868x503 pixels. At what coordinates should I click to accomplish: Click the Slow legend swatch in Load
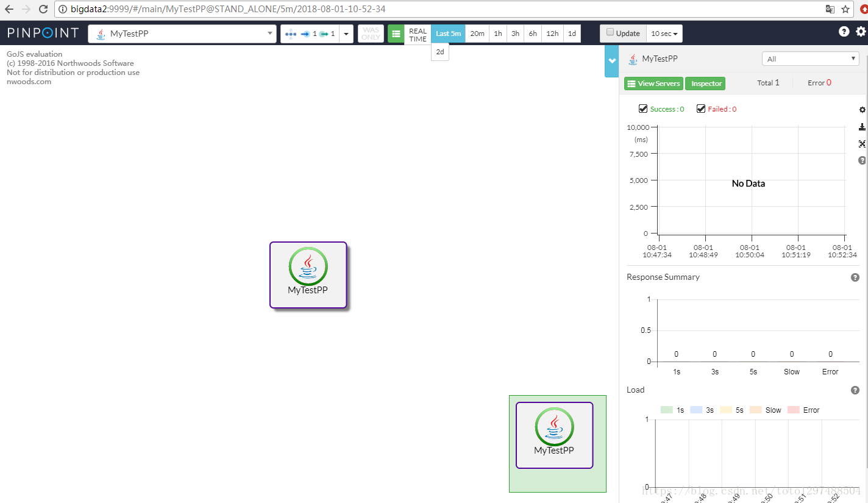(x=756, y=410)
